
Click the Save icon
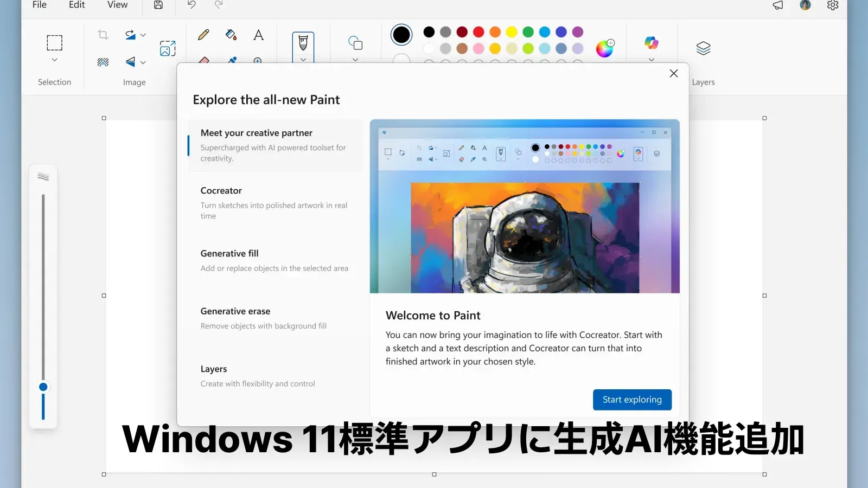tap(158, 5)
